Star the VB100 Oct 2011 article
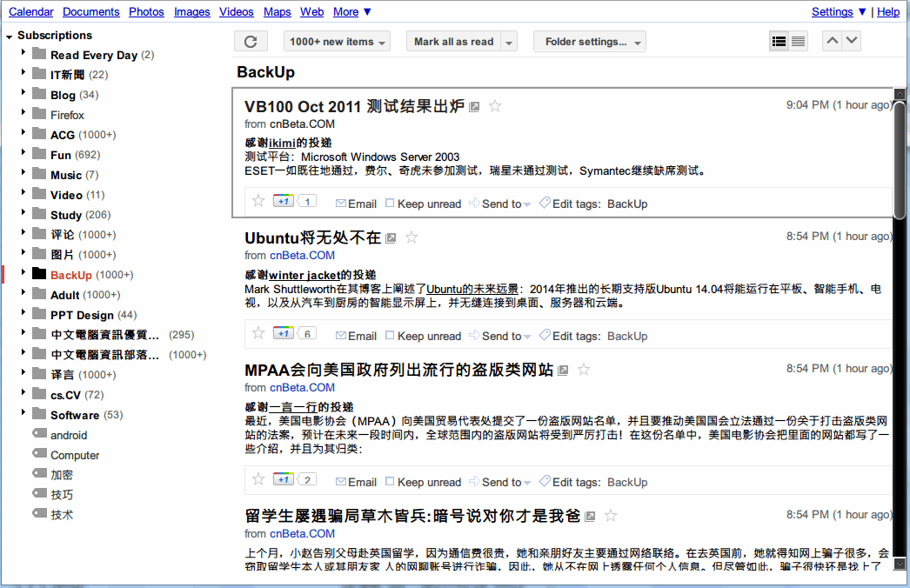The width and height of the screenshot is (910, 588). point(494,105)
